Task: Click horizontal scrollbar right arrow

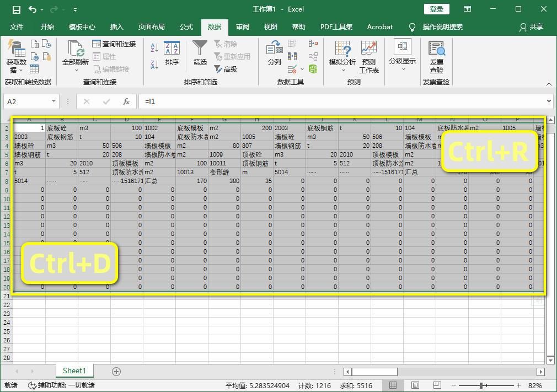Action: (540, 372)
